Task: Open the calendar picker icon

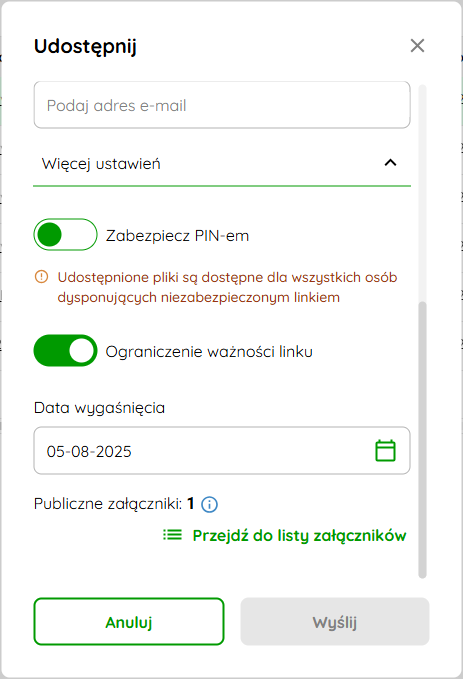Action: [385, 450]
